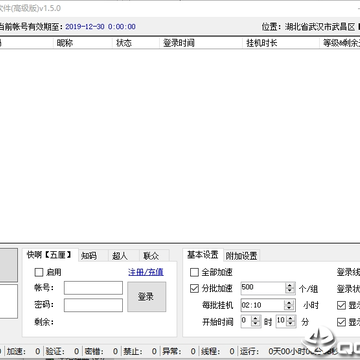This screenshot has width=360, height=360.
Task: Toggle the 显示 checkbox on the 每批挂机 row
Action: pyautogui.click(x=341, y=305)
